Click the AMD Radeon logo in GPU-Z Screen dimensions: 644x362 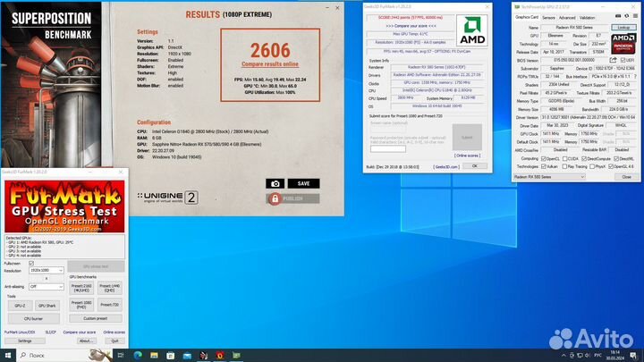pos(623,44)
